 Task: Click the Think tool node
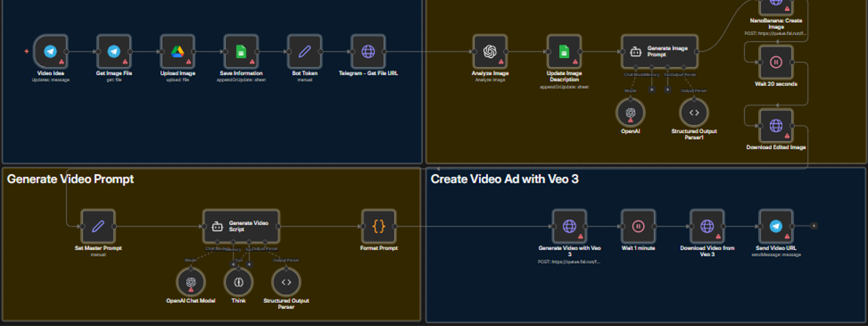click(x=239, y=282)
